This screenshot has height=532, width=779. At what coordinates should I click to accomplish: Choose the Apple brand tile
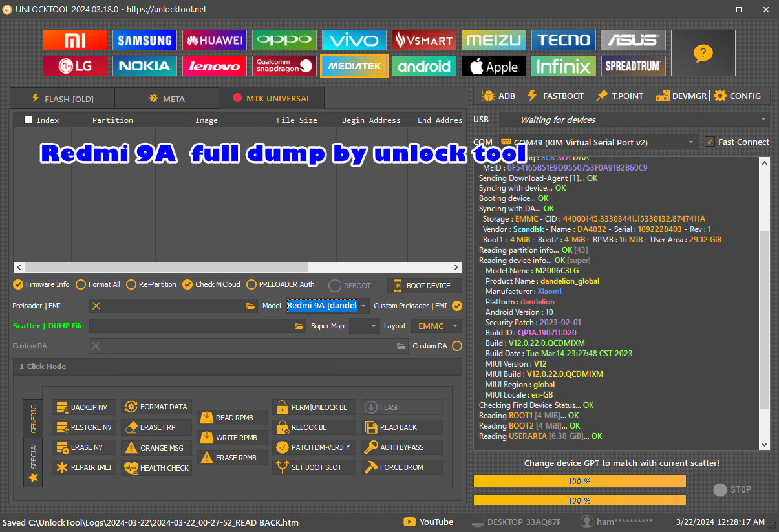click(x=494, y=66)
